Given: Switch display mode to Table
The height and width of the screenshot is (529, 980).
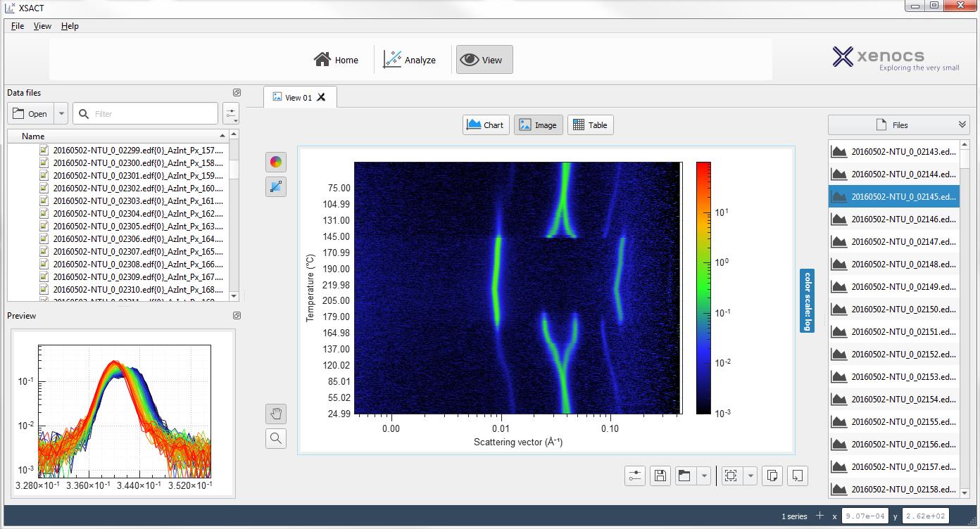Looking at the screenshot, I should pos(590,125).
